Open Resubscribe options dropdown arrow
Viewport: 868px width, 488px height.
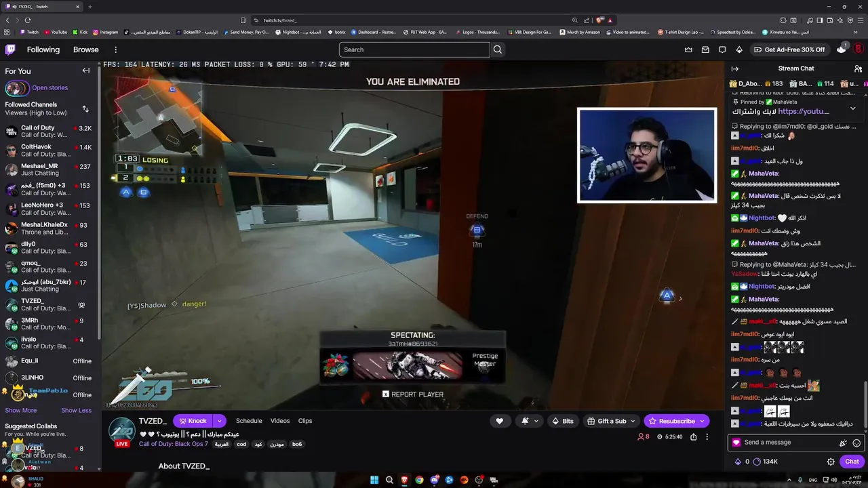[x=703, y=421]
